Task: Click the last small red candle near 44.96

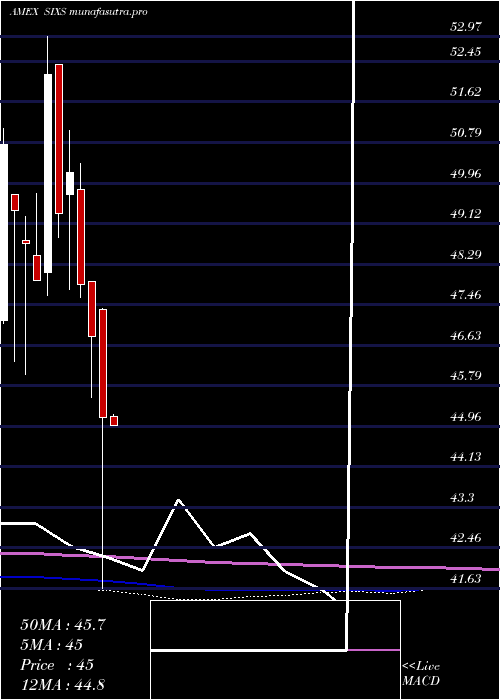Action: [114, 421]
